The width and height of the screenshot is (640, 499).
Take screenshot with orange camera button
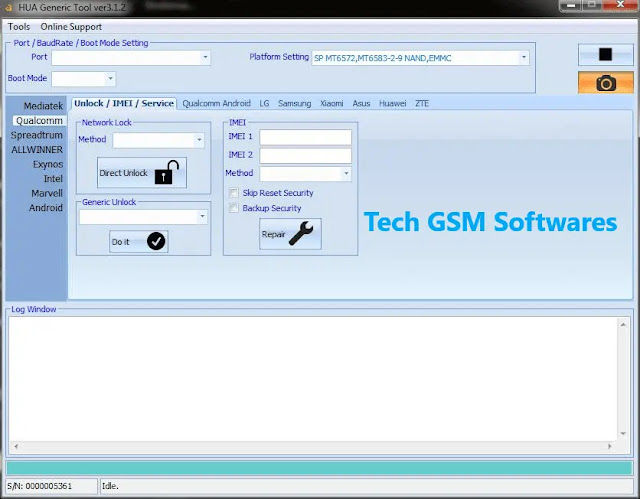point(606,83)
